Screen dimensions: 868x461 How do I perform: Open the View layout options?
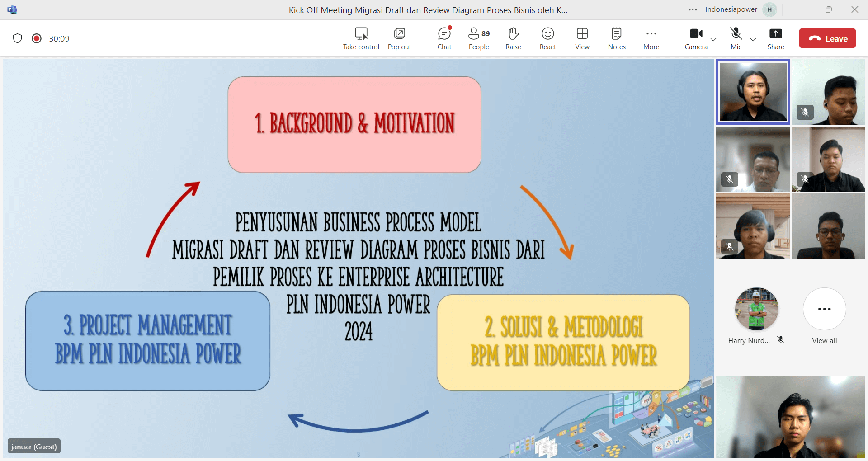(582, 38)
